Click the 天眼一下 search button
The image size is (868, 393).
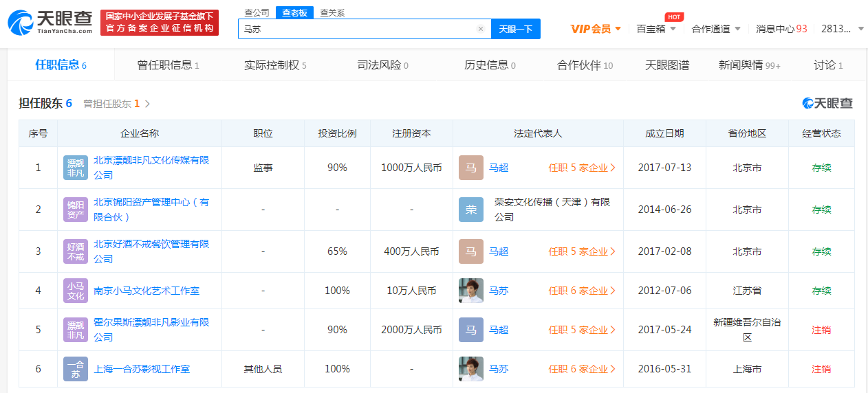[515, 30]
